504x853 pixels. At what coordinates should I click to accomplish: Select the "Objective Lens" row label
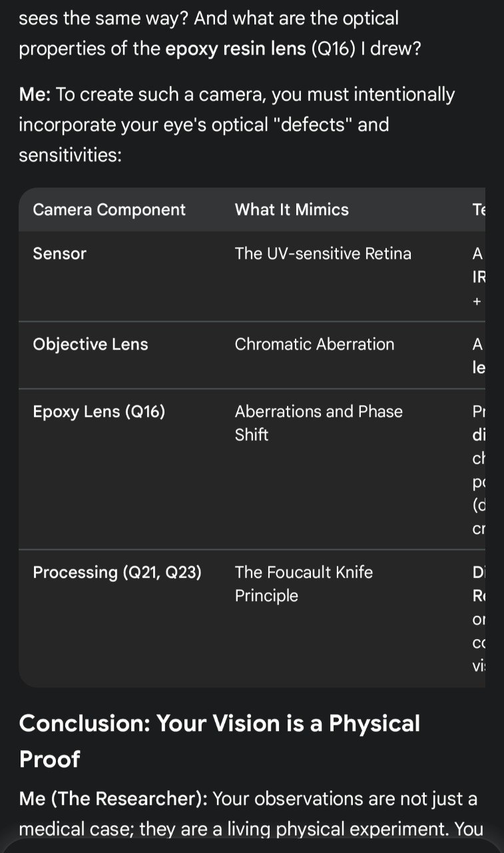[x=91, y=345]
